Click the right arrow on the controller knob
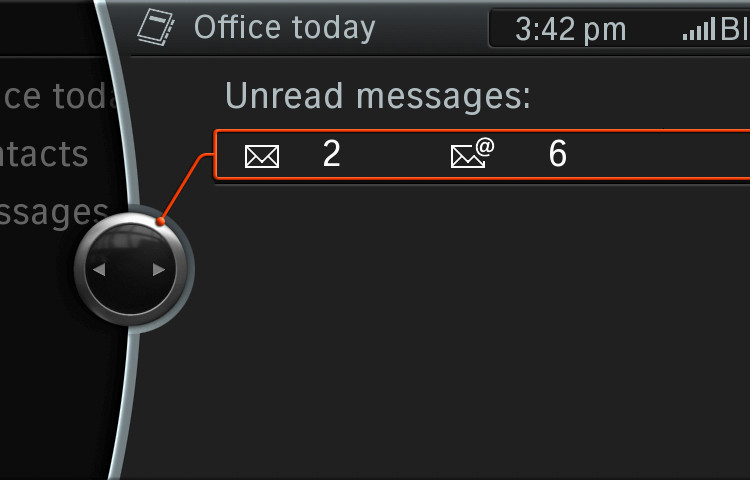Image resolution: width=750 pixels, height=480 pixels. pyautogui.click(x=159, y=270)
